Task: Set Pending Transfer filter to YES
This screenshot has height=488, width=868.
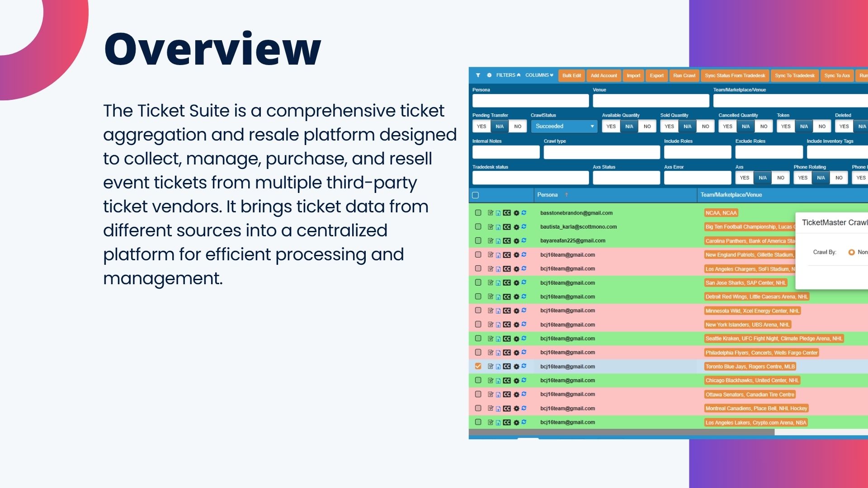Action: pyautogui.click(x=481, y=127)
